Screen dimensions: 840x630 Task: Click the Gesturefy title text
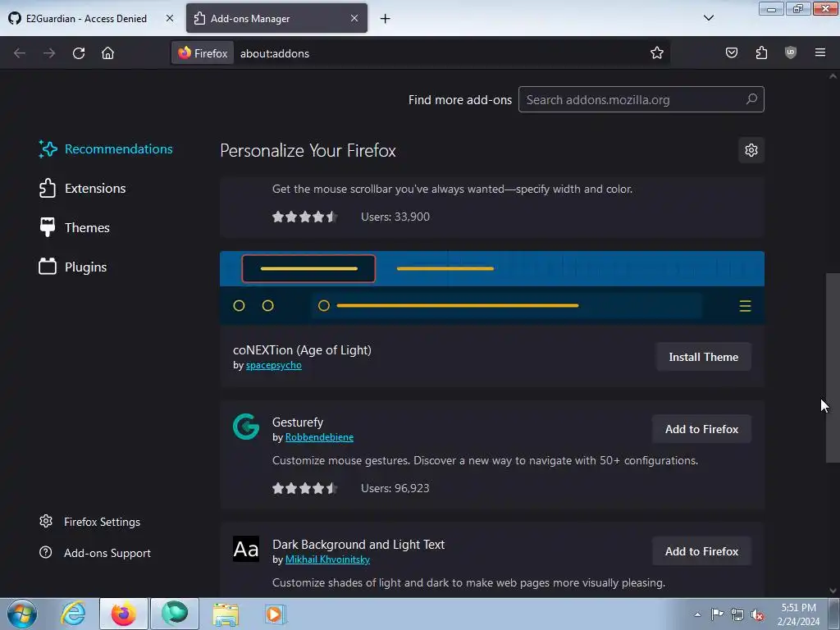pyautogui.click(x=298, y=422)
